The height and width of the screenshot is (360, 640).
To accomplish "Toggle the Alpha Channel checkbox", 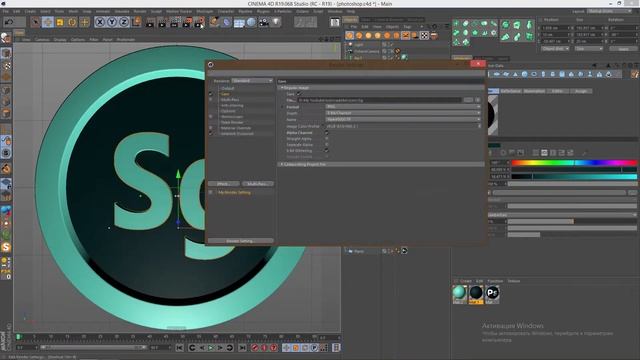I will (x=327, y=133).
